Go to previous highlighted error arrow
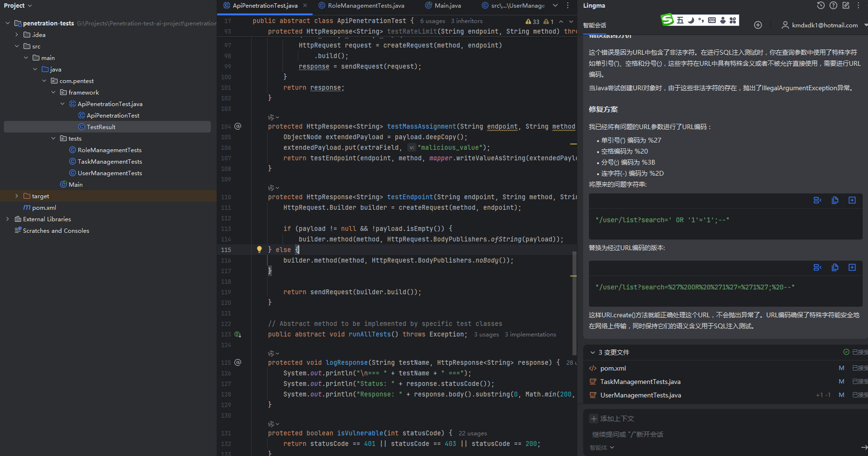The width and height of the screenshot is (868, 456). point(561,22)
